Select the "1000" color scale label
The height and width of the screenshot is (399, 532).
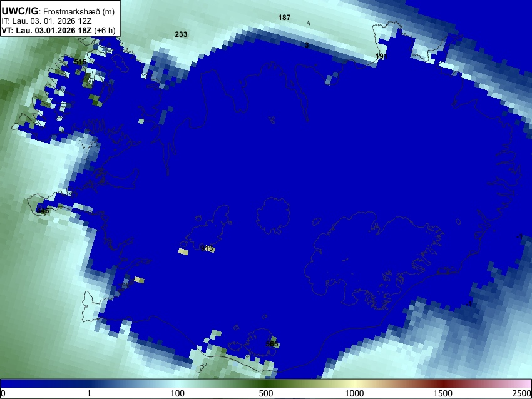pos(354,393)
